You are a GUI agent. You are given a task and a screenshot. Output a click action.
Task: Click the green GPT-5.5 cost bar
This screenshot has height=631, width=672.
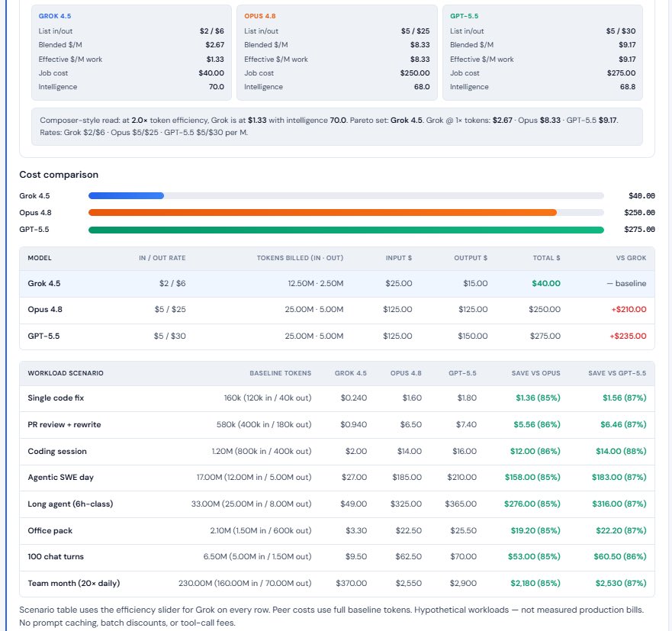(346, 230)
